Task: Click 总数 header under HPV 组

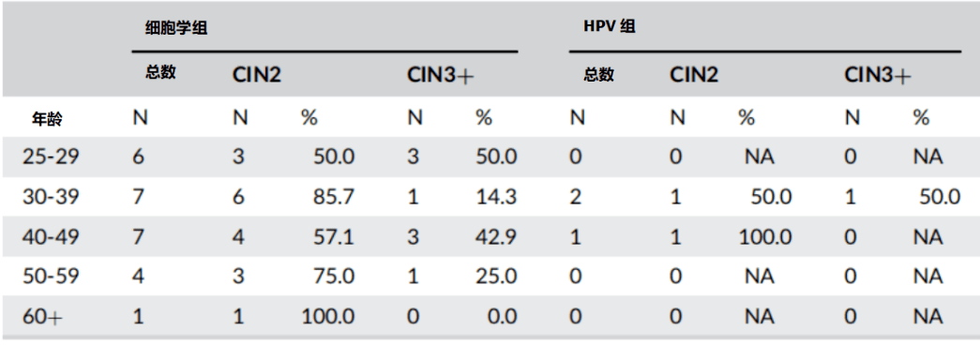Action: coord(598,75)
